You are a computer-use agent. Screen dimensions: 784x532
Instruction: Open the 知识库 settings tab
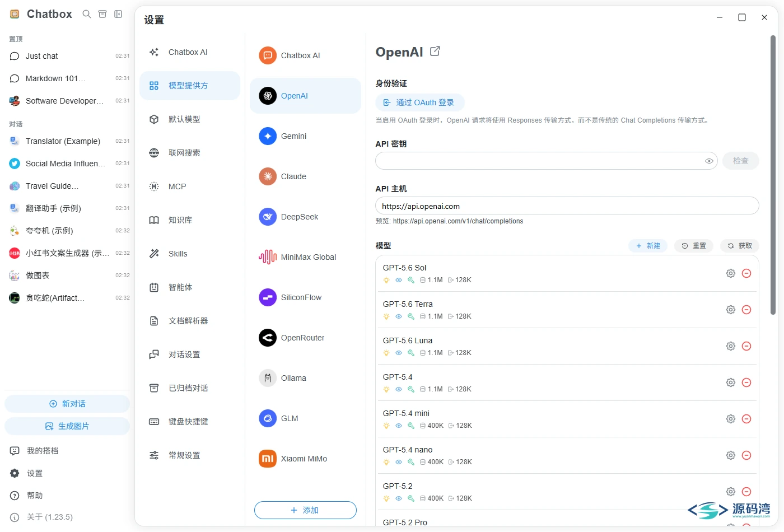click(190, 220)
